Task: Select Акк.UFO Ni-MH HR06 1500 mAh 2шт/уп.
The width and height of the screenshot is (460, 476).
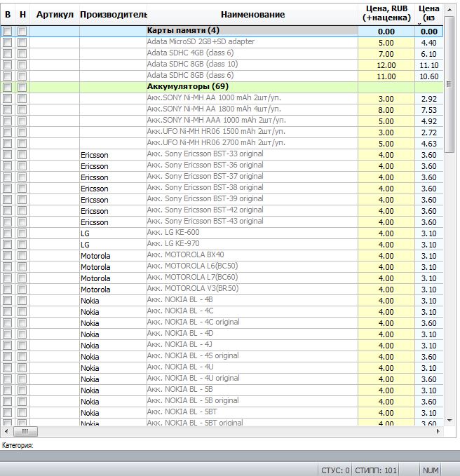Action: (222, 132)
